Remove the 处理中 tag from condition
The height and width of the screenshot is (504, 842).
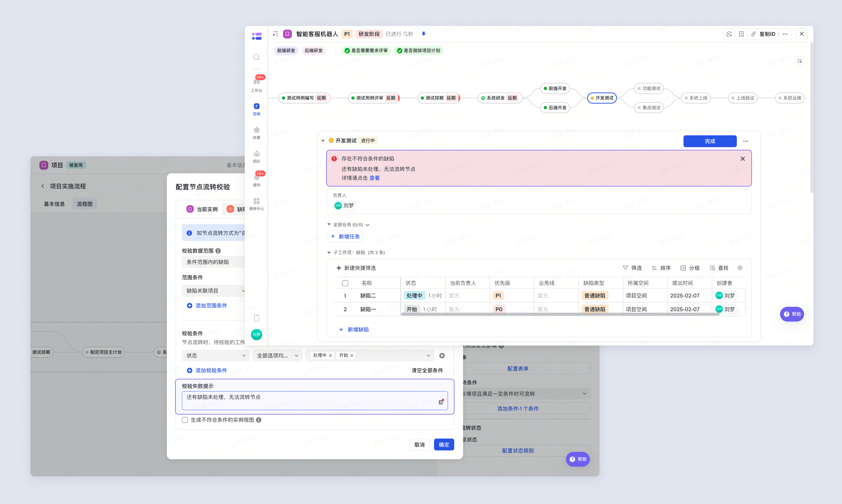pyautogui.click(x=330, y=356)
